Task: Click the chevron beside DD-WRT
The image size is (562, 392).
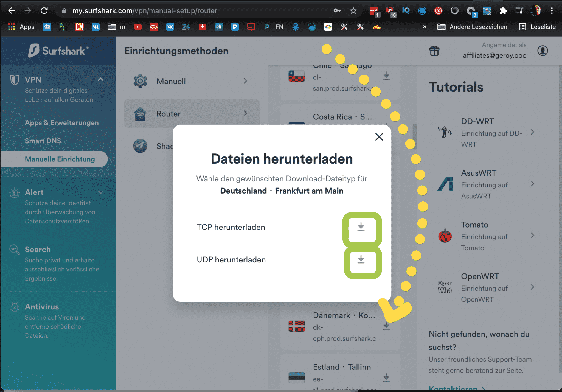Action: coord(532,132)
